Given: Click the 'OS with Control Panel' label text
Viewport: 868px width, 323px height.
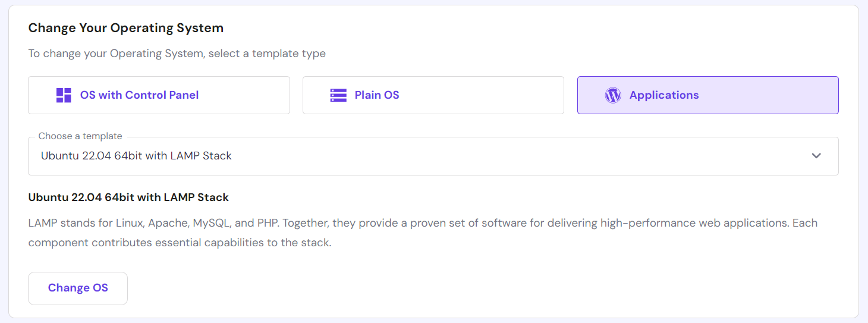Looking at the screenshot, I should 139,95.
